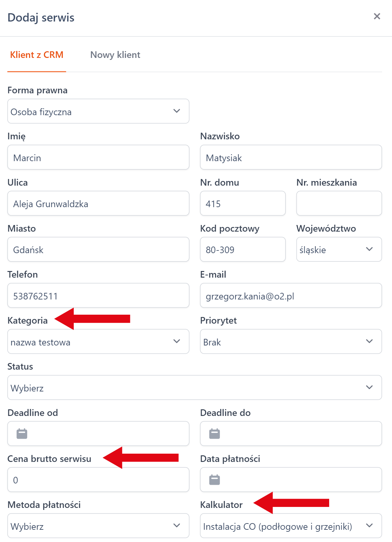
Task: Expand the Metoda płatności dropdown
Action: (98, 526)
